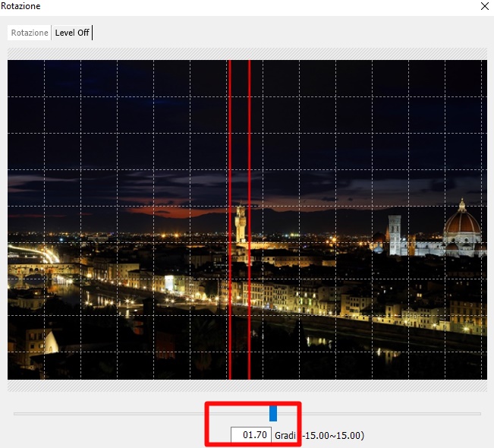This screenshot has height=448, width=494.
Task: Click the hatched strip below the preview
Action: (x=247, y=386)
